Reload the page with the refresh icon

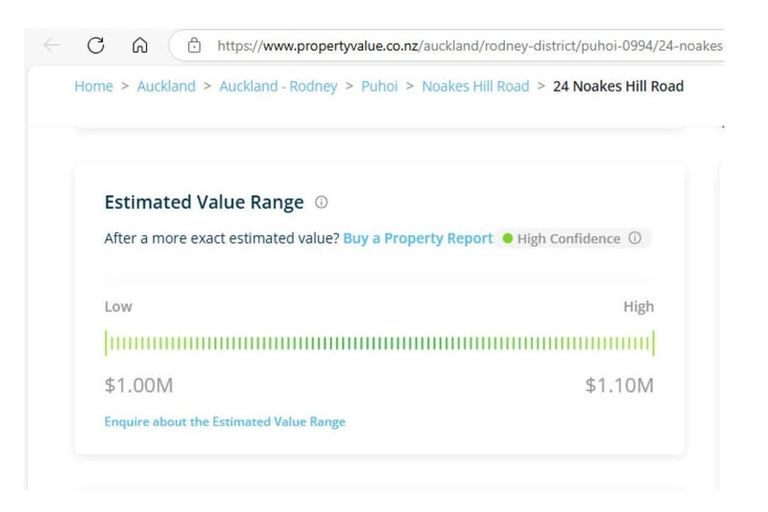coord(96,45)
